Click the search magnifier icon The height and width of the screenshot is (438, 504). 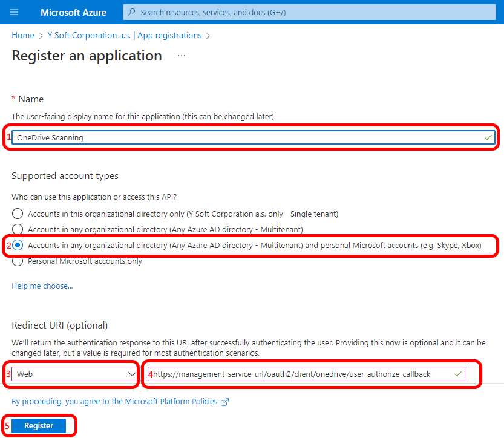click(x=131, y=12)
